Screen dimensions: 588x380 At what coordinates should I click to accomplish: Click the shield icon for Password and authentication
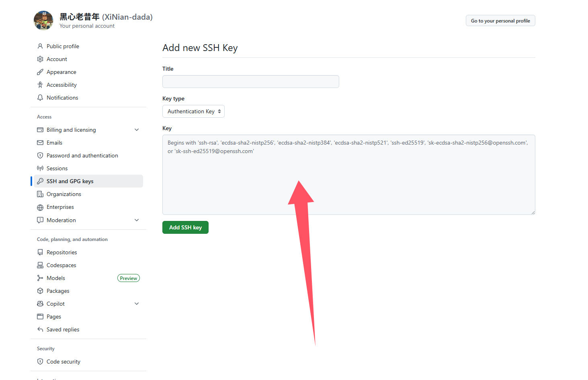(x=40, y=155)
